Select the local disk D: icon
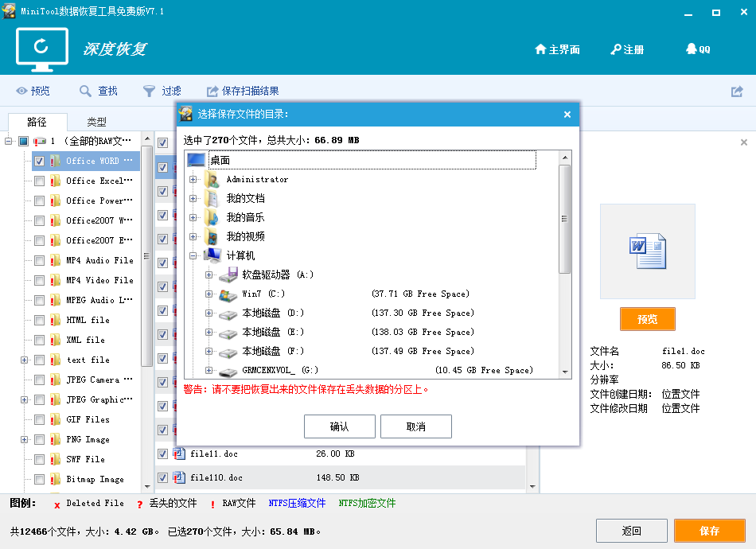This screenshot has width=756, height=549. pyautogui.click(x=228, y=313)
